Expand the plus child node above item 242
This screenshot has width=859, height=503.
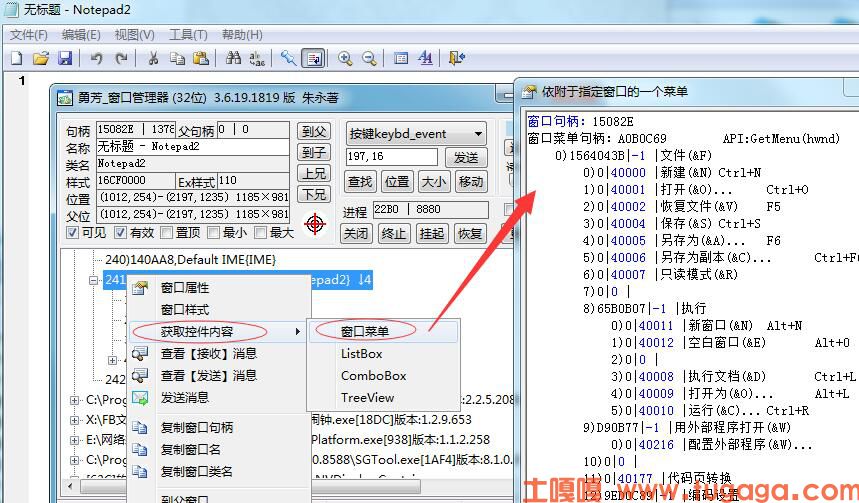(x=113, y=360)
